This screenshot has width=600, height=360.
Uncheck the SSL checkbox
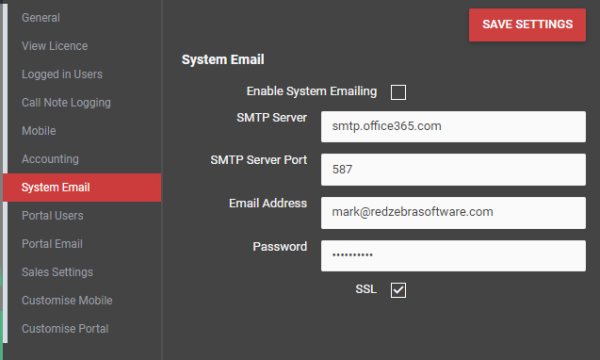(x=398, y=290)
